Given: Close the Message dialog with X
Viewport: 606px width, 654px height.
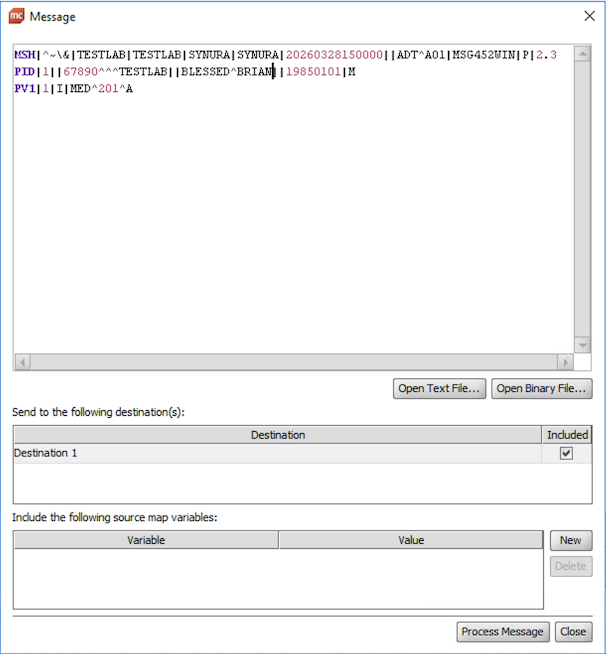Looking at the screenshot, I should tap(589, 16).
